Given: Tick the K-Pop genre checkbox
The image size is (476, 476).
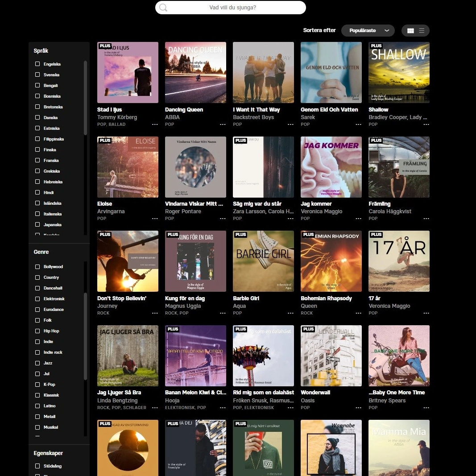Looking at the screenshot, I should (x=37, y=385).
